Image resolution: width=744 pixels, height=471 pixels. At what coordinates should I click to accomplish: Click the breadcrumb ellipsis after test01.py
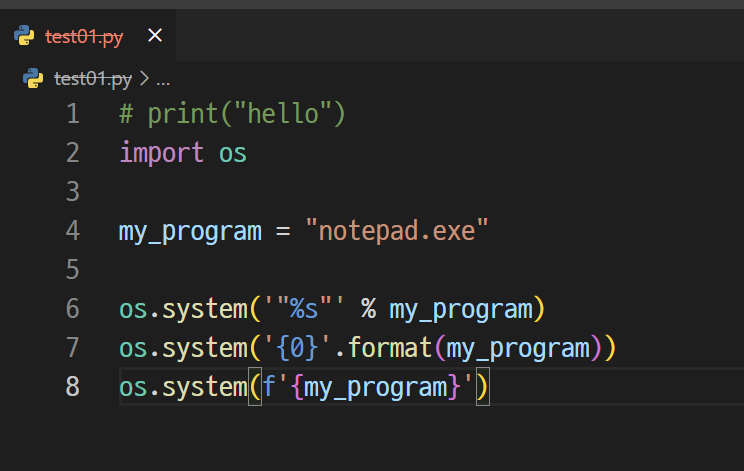click(163, 81)
